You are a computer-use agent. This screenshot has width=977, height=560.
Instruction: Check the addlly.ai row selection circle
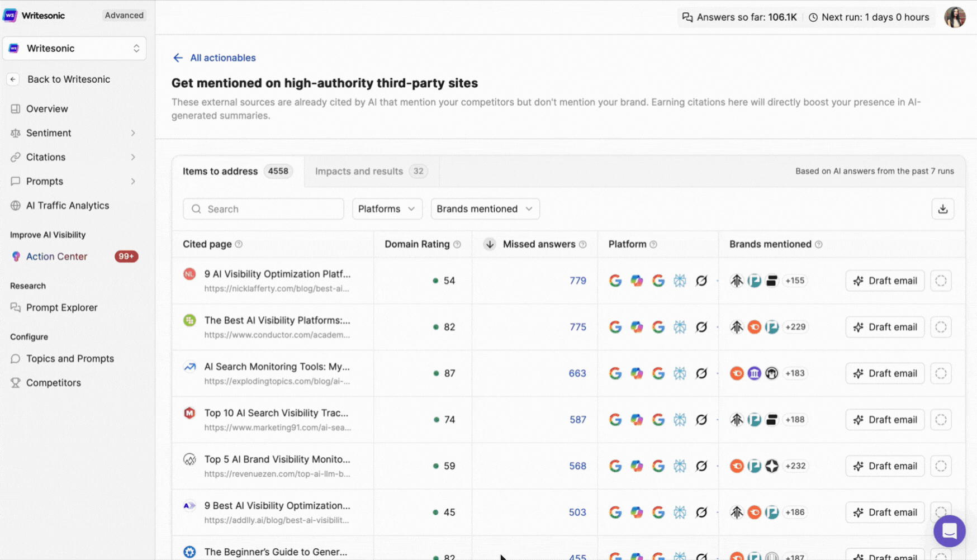(x=941, y=512)
